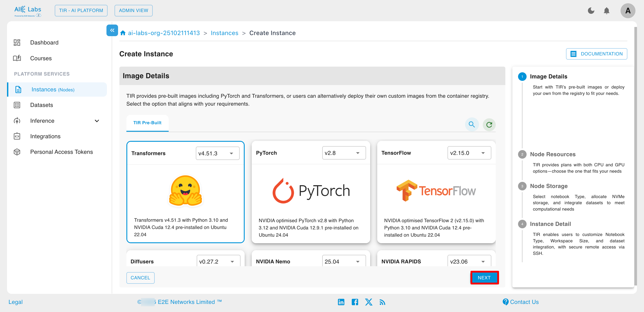Open the DOCUMENTATION button
This screenshot has height=312, width=644.
pyautogui.click(x=596, y=54)
